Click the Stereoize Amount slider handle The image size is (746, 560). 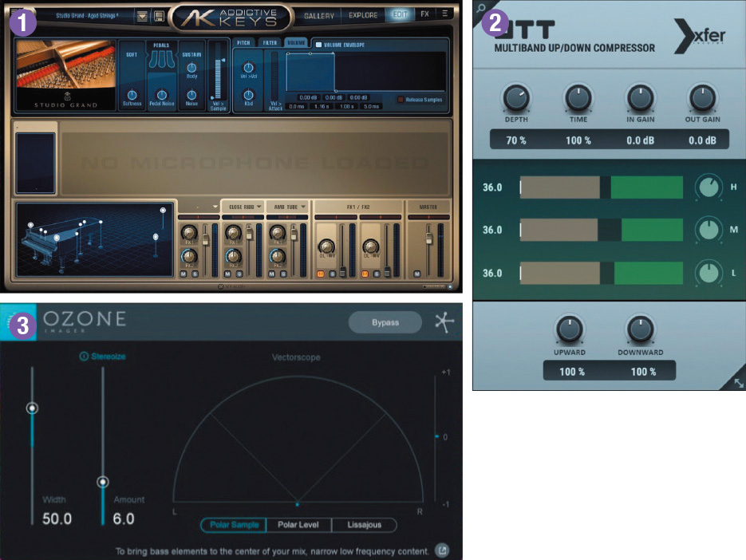tap(103, 482)
